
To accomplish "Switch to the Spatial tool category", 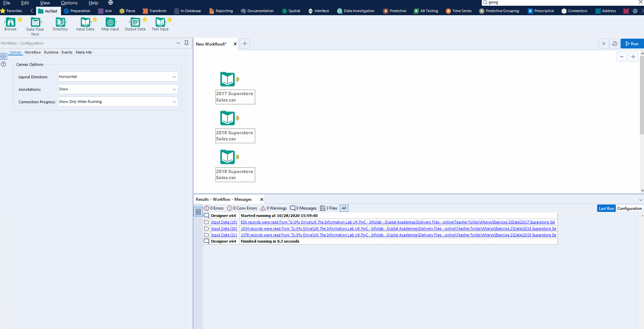I will coord(291,11).
